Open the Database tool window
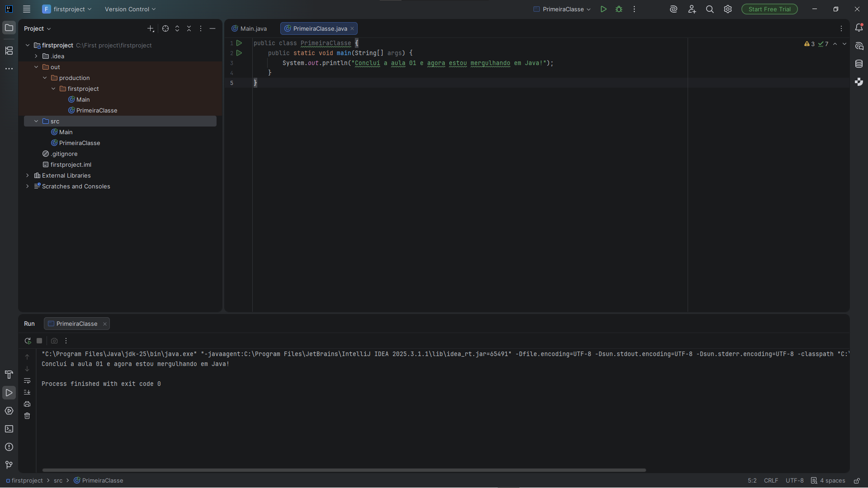Image resolution: width=868 pixels, height=488 pixels. tap(859, 64)
